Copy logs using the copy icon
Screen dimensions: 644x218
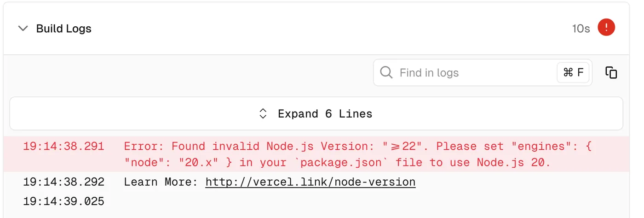tap(611, 73)
